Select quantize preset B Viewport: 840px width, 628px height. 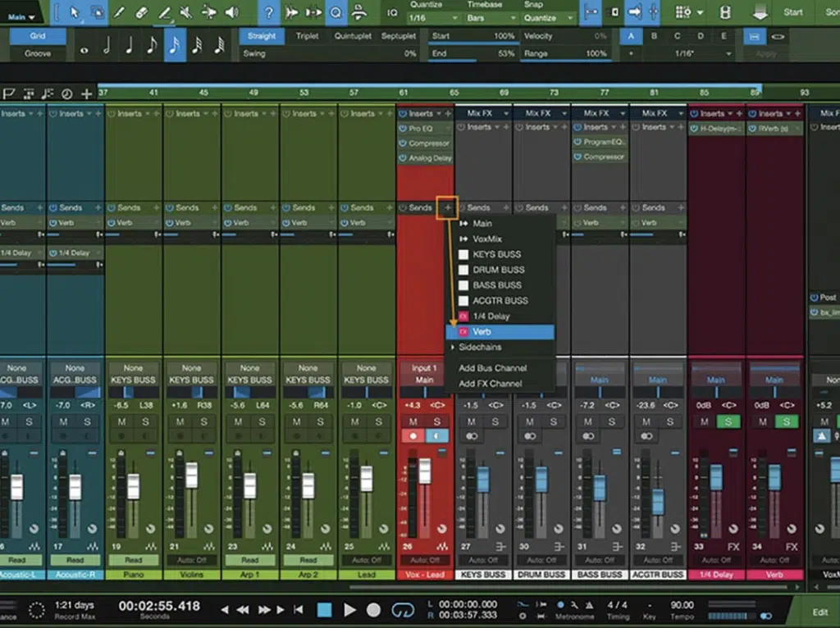tap(654, 36)
